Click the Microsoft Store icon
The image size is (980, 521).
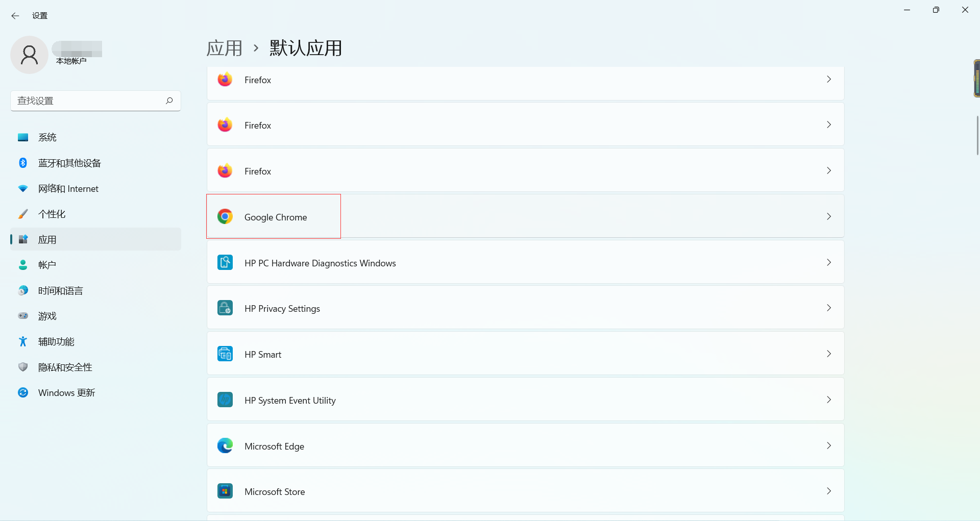225,491
